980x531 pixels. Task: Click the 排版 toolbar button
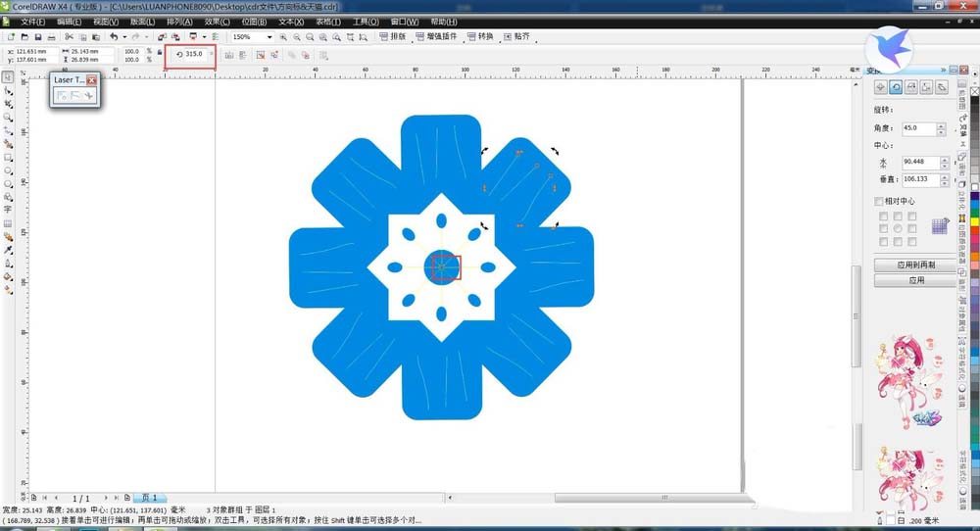tap(393, 37)
